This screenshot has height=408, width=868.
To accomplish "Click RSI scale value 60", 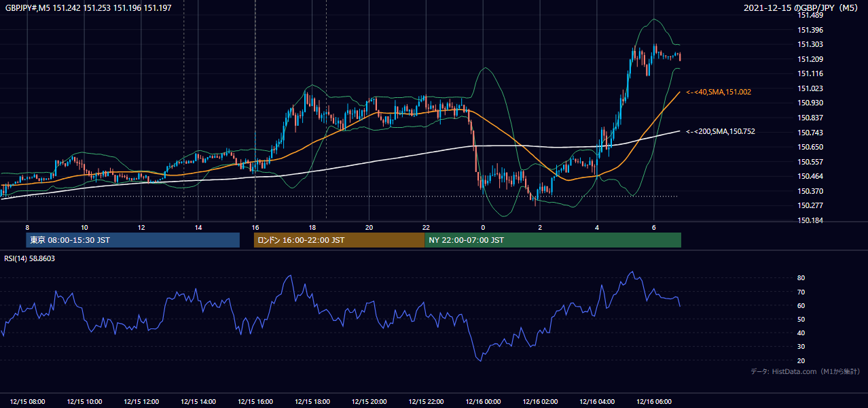I will click(x=801, y=305).
